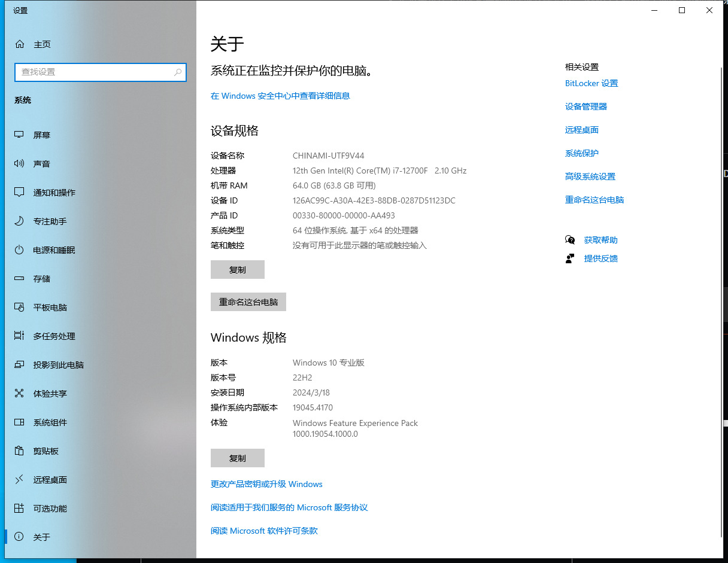Click the 专注助手 moon icon

(19, 221)
